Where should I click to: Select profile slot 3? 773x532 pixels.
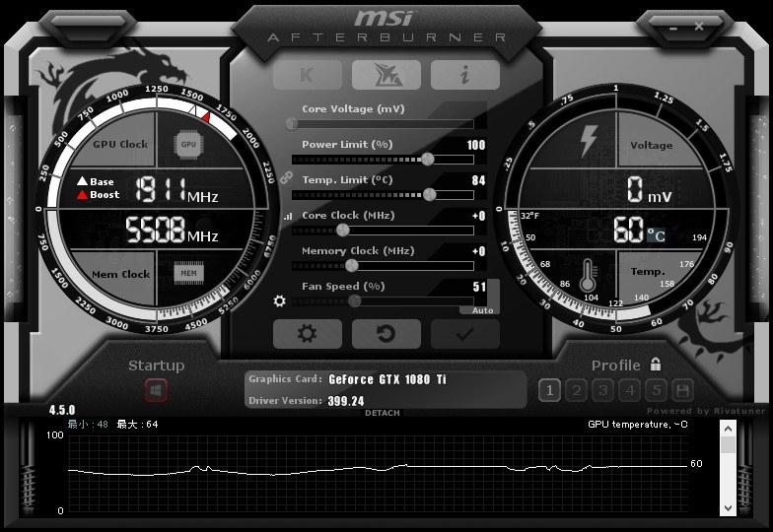coord(603,390)
